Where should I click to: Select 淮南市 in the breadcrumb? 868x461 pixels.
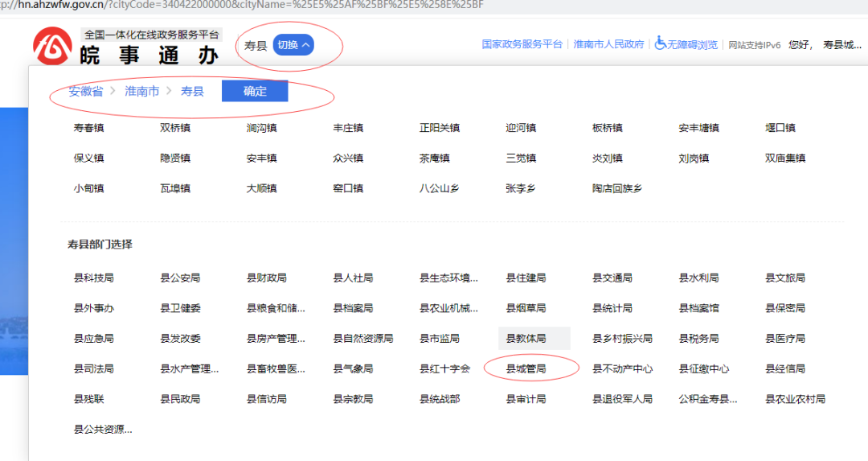point(141,92)
